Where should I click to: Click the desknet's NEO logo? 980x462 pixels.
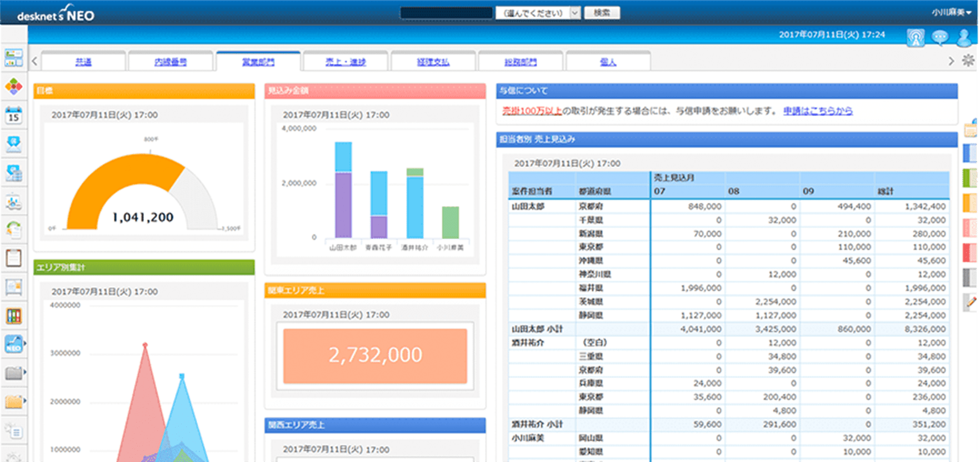click(56, 13)
